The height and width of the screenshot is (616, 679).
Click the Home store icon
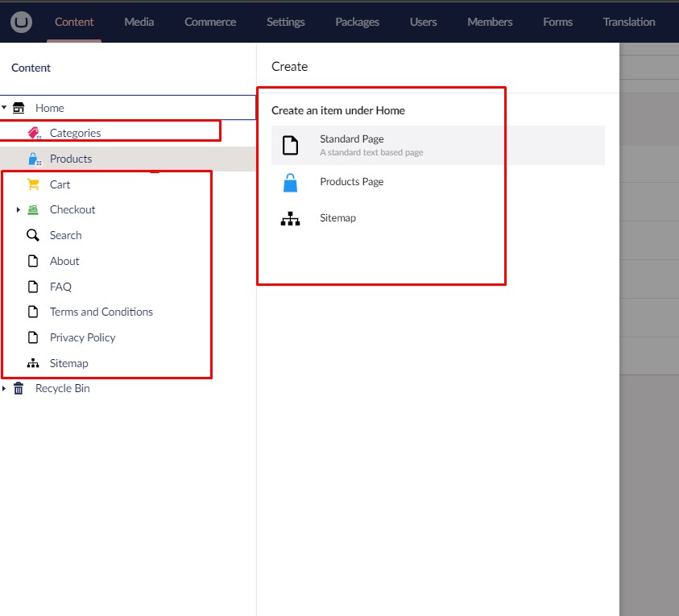(19, 108)
